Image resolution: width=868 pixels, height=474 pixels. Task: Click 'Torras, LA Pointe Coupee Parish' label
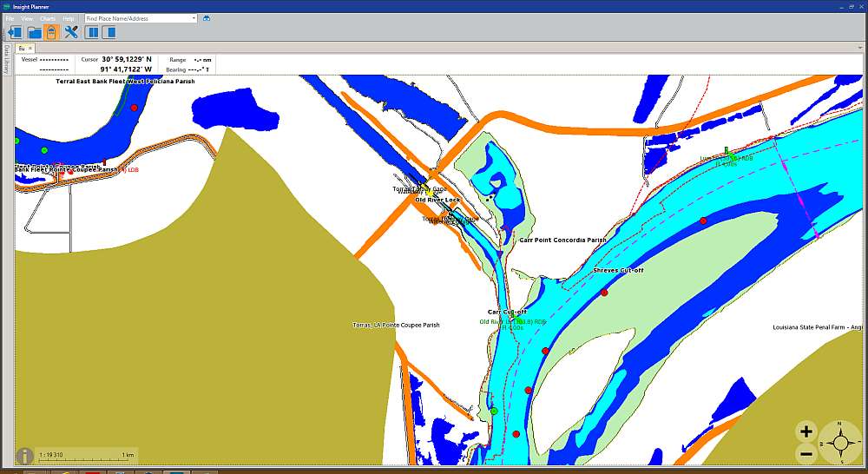(x=397, y=325)
